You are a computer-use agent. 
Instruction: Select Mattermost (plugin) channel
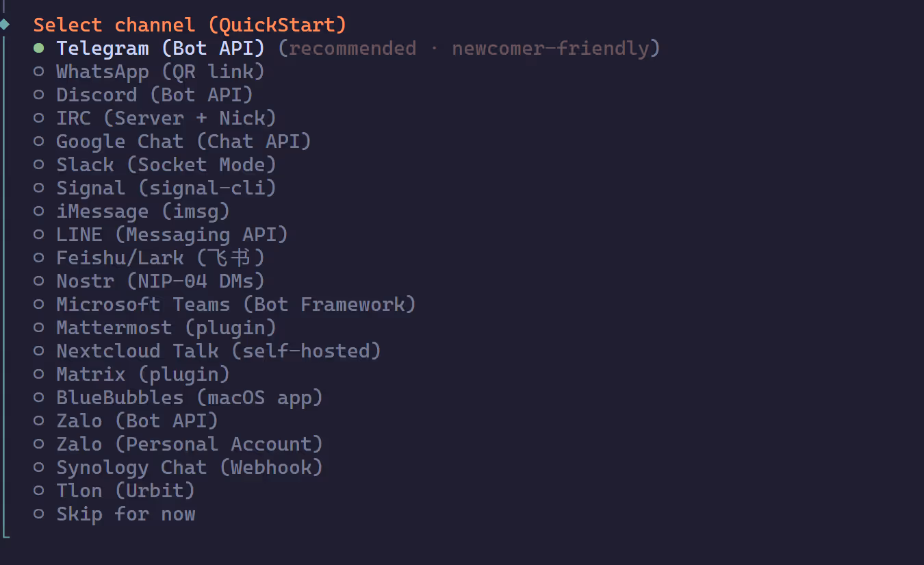166,328
